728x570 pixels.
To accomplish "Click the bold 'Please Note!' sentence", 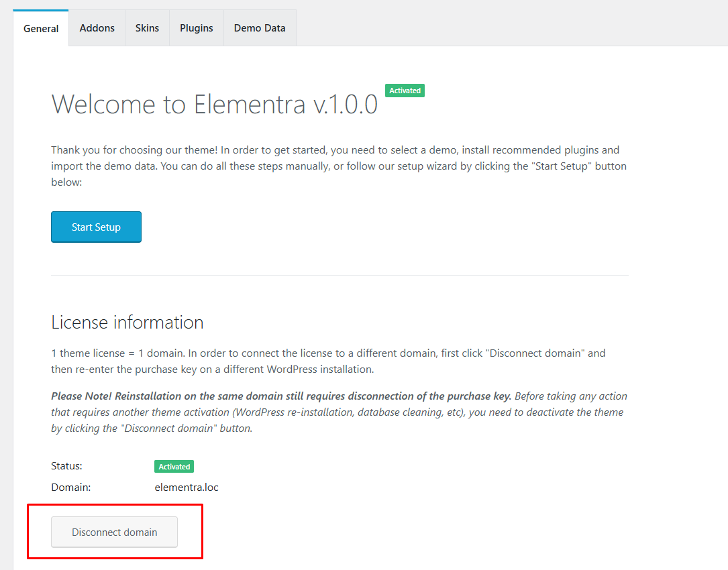I will pyautogui.click(x=281, y=396).
